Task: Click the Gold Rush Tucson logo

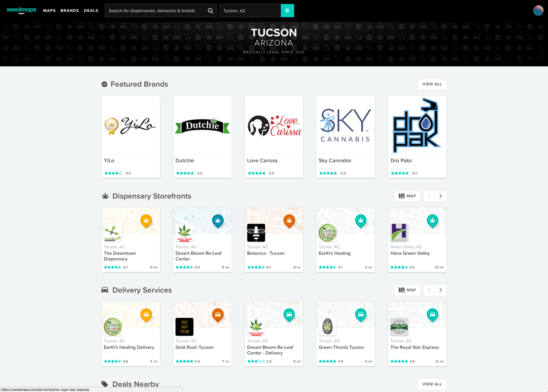Action: click(184, 327)
